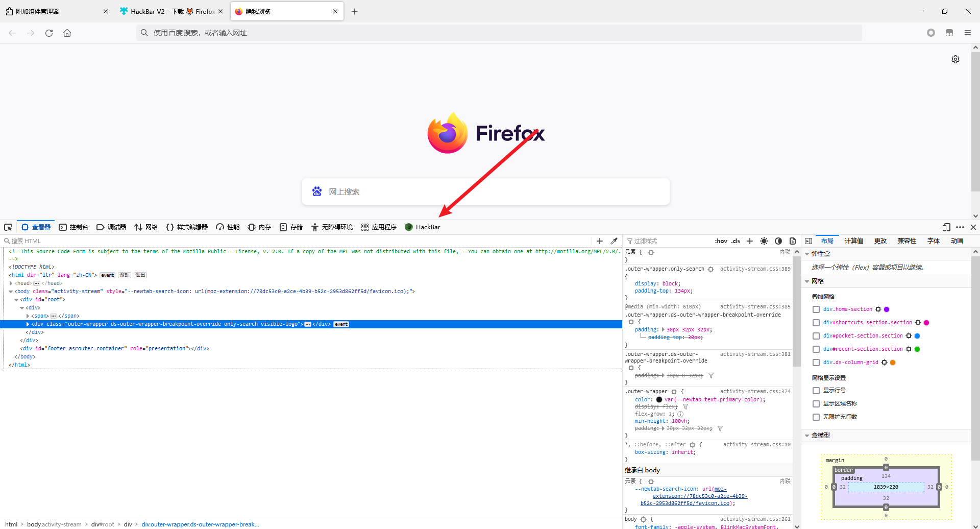This screenshot has height=529, width=980.
Task: Change div#pocket-section blue grid color
Action: [x=917, y=336]
